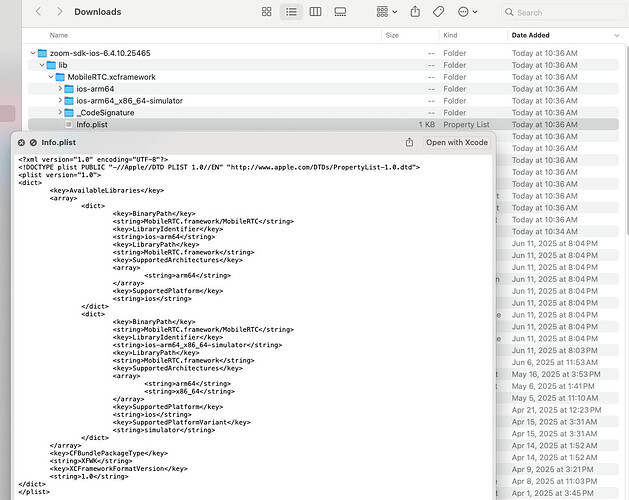Toggle the Date Added sort direction chevron
The width and height of the screenshot is (629, 500).
click(617, 36)
